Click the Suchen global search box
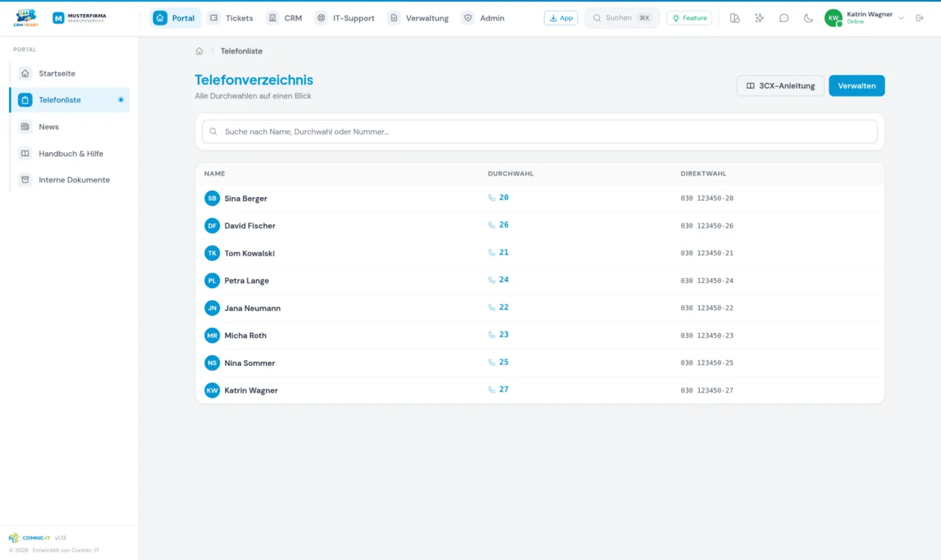Image resolution: width=941 pixels, height=560 pixels. pyautogui.click(x=622, y=18)
